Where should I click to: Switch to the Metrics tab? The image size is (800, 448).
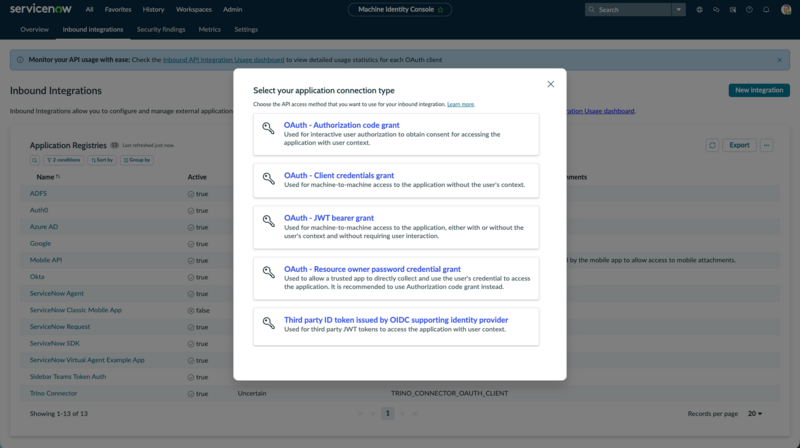click(x=210, y=30)
